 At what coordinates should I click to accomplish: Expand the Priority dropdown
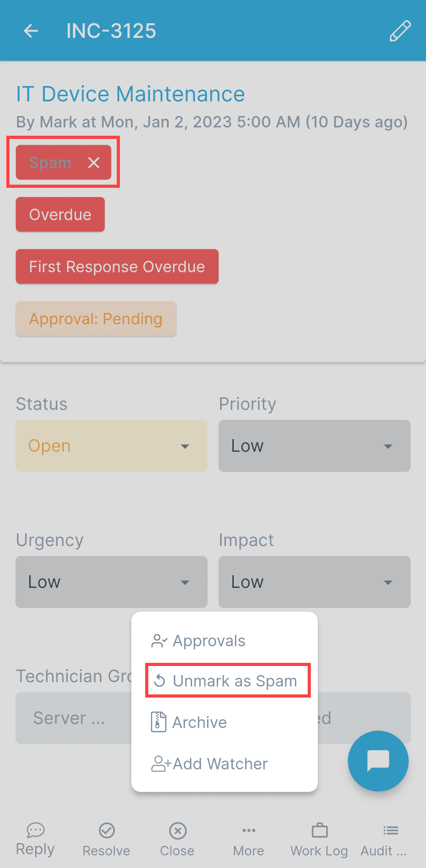coord(314,446)
